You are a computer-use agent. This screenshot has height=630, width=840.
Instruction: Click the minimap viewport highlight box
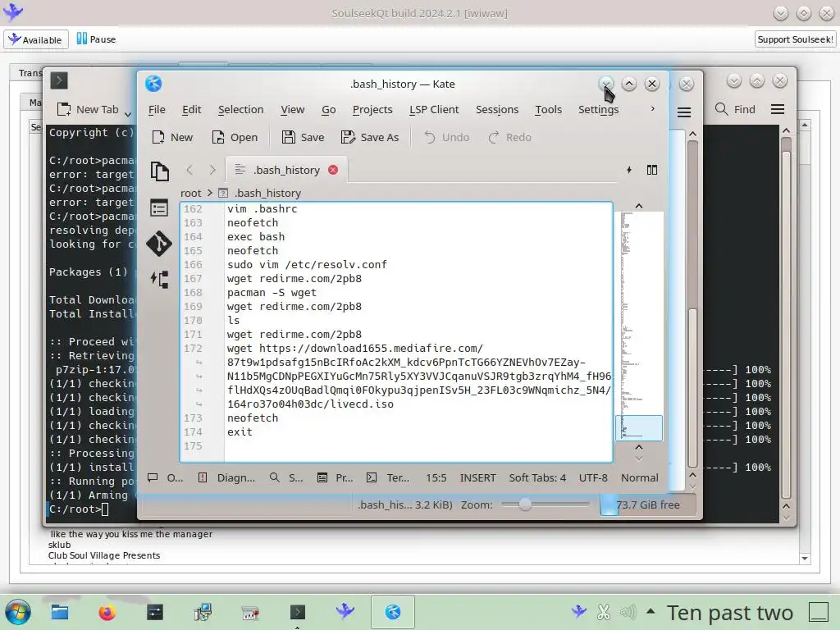pos(638,428)
